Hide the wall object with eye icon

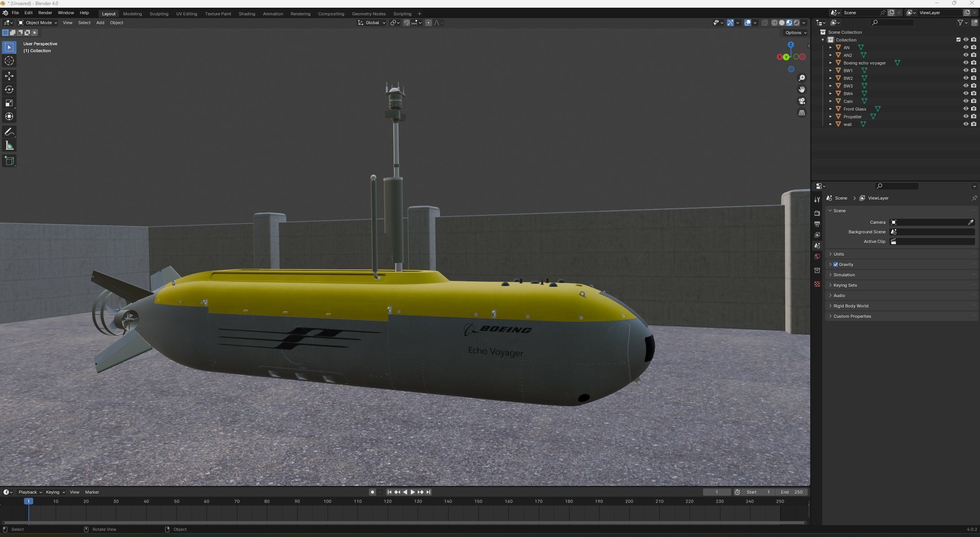pos(966,124)
